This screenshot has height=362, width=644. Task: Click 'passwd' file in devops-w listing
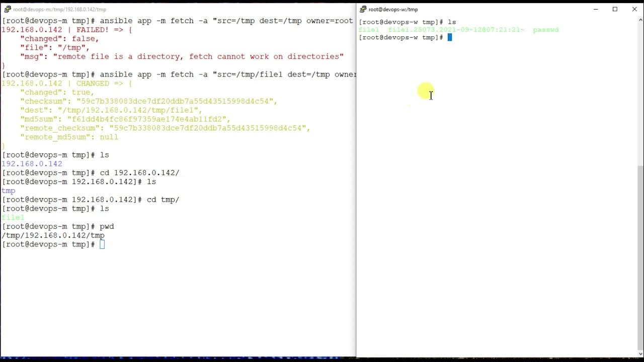click(546, 30)
